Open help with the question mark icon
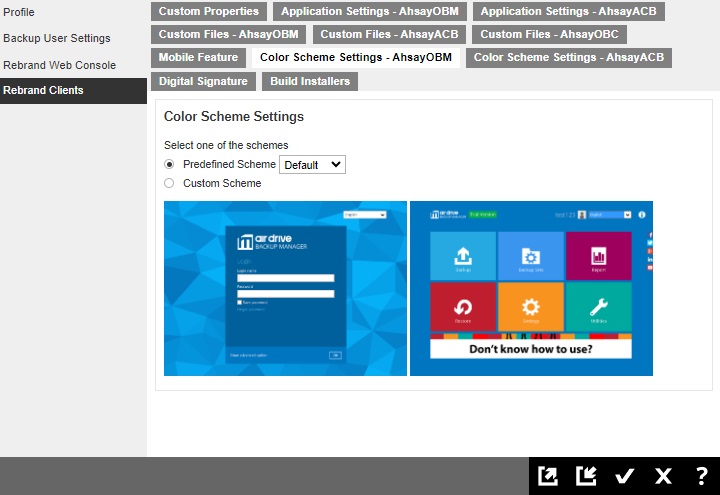Image resolution: width=720 pixels, height=495 pixels. (x=701, y=476)
